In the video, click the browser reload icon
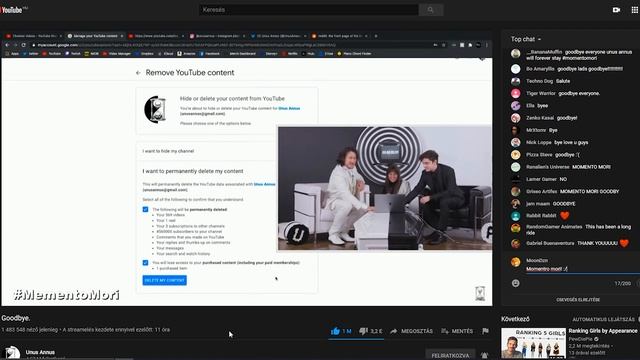Screen dimensions: 640x360 click(24, 45)
